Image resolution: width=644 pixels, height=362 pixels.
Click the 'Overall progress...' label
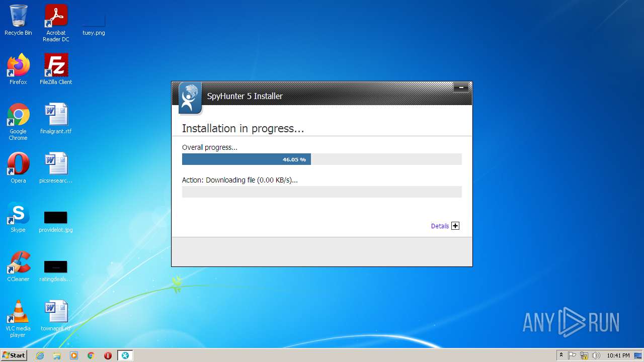click(210, 147)
